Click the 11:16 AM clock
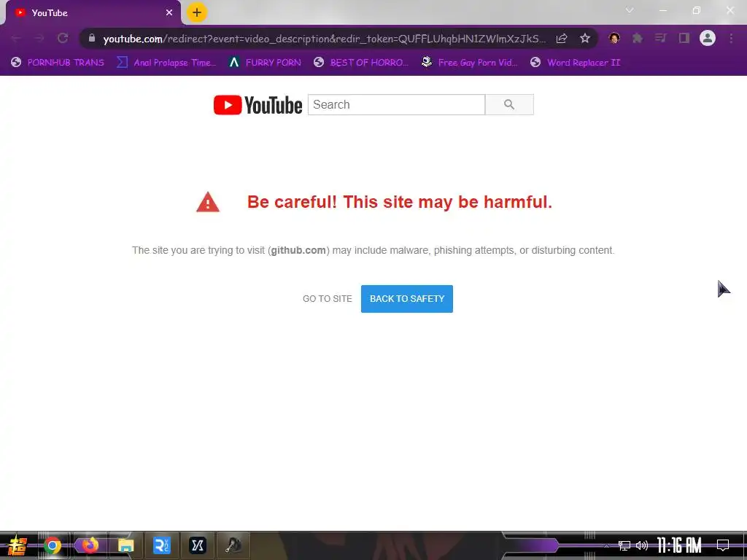This screenshot has width=747, height=560. [679, 545]
